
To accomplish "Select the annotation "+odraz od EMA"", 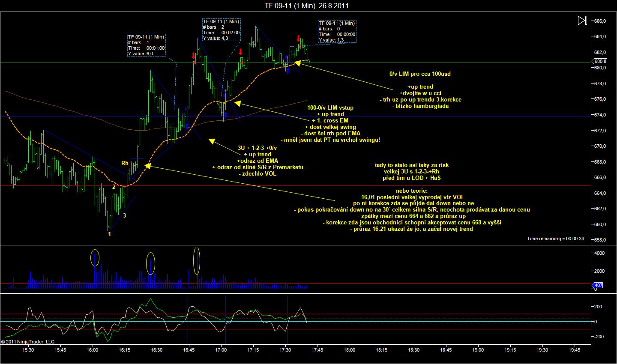I will coord(258,161).
